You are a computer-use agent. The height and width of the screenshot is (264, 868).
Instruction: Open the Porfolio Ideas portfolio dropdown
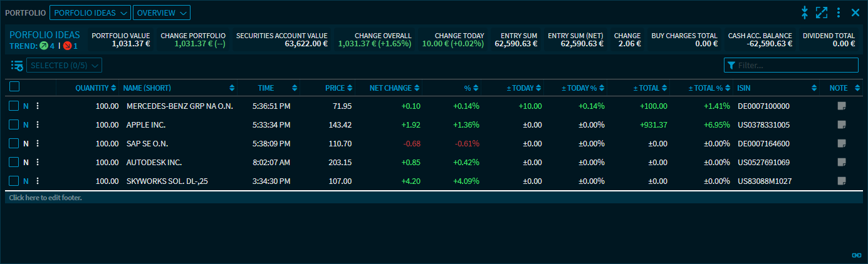[x=90, y=13]
